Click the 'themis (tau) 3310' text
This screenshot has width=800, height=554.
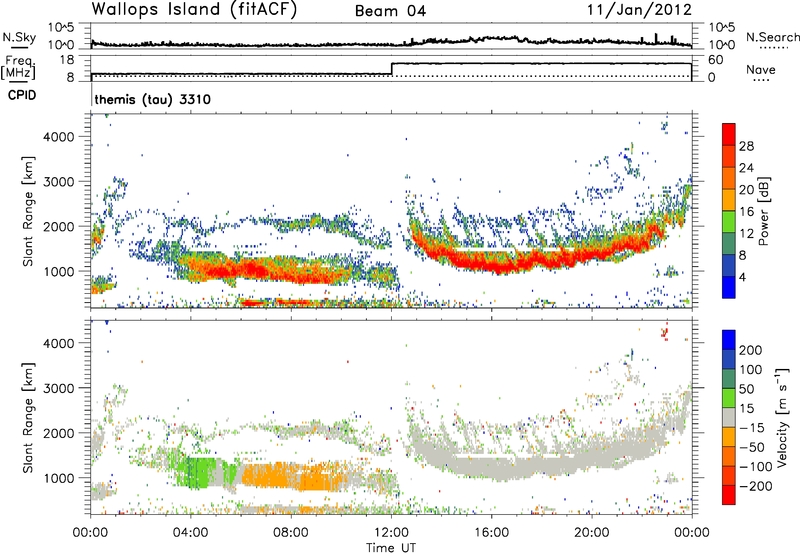pyautogui.click(x=153, y=99)
